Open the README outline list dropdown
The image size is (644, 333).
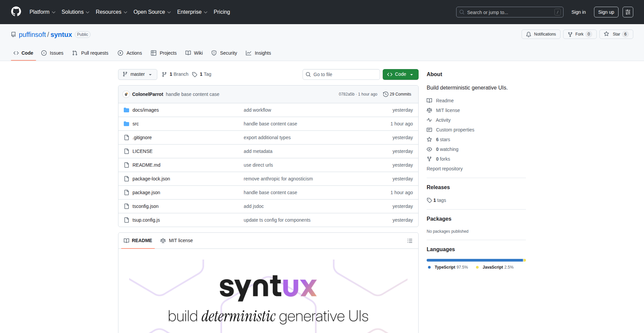tap(410, 240)
